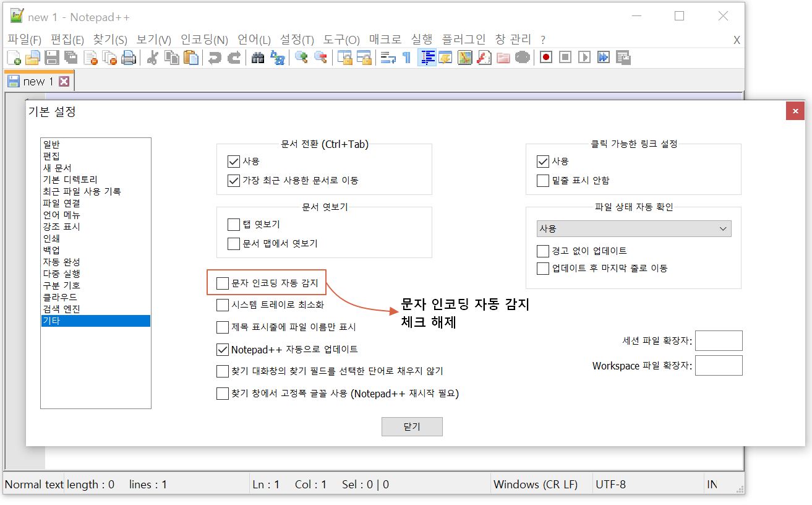Viewport: 812px width, 505px height.
Task: Click the Playback macro icon
Action: coord(584,58)
